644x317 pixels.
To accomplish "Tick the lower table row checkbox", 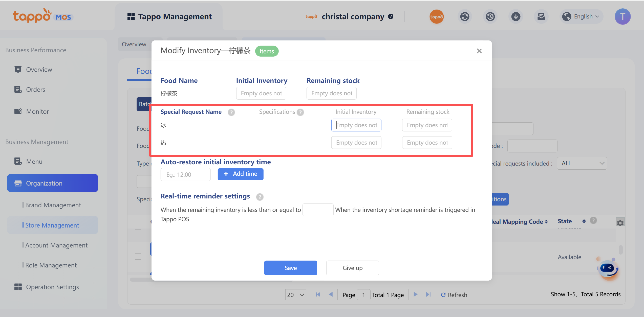I will click(138, 256).
